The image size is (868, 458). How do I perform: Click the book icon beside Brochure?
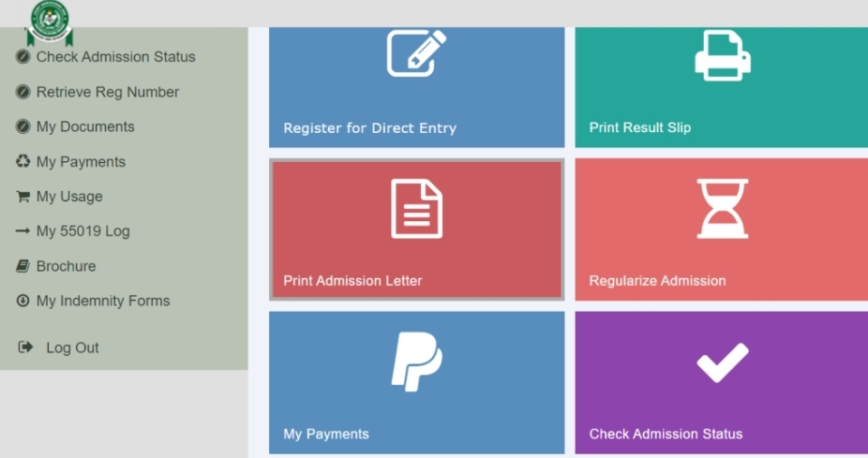(x=22, y=266)
